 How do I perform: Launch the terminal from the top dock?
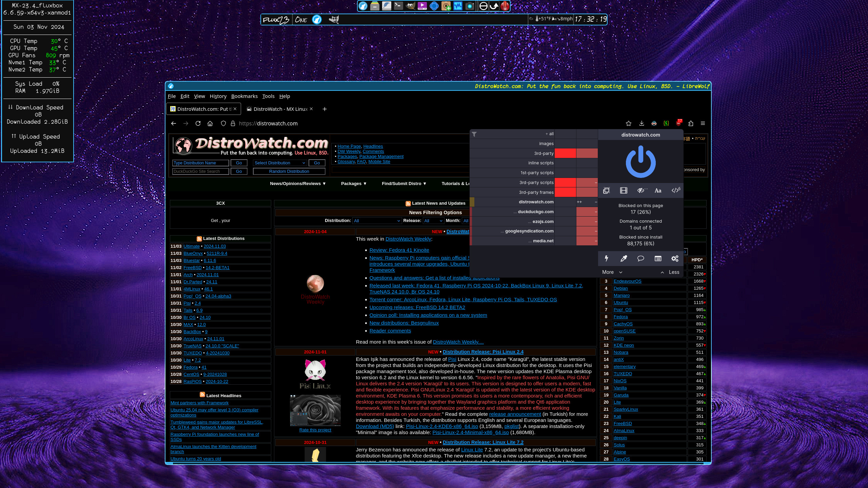tap(398, 6)
